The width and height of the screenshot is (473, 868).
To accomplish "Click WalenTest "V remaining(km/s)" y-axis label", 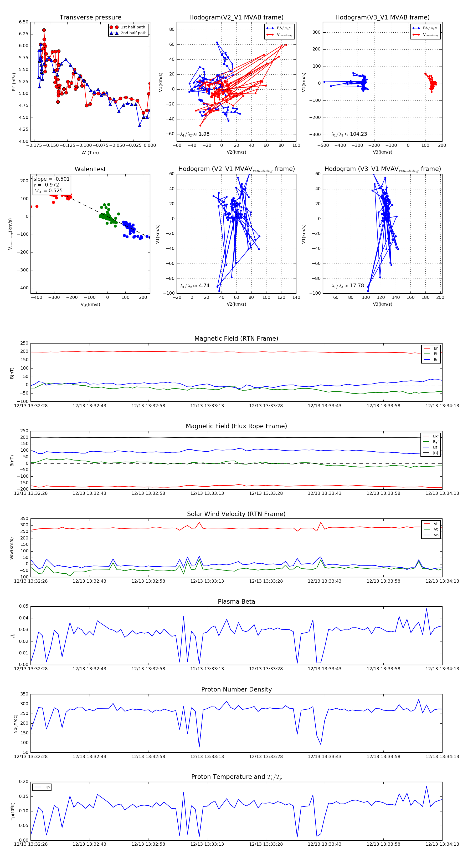I will [11, 234].
